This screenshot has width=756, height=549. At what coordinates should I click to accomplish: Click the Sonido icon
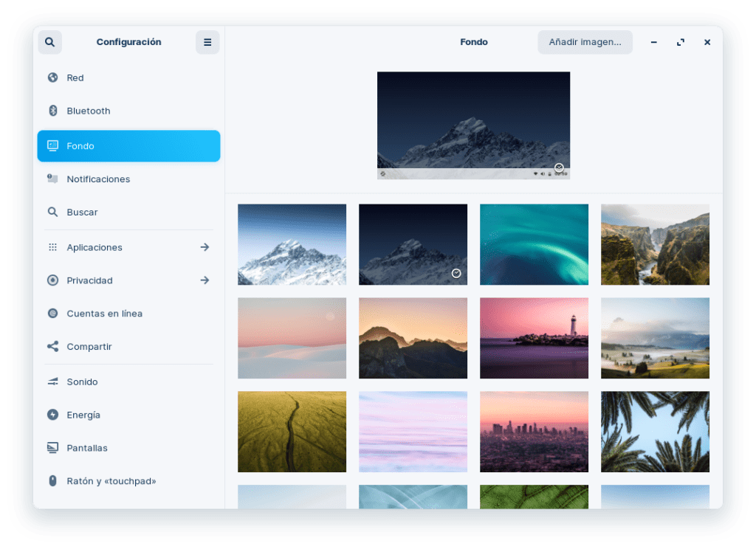53,381
